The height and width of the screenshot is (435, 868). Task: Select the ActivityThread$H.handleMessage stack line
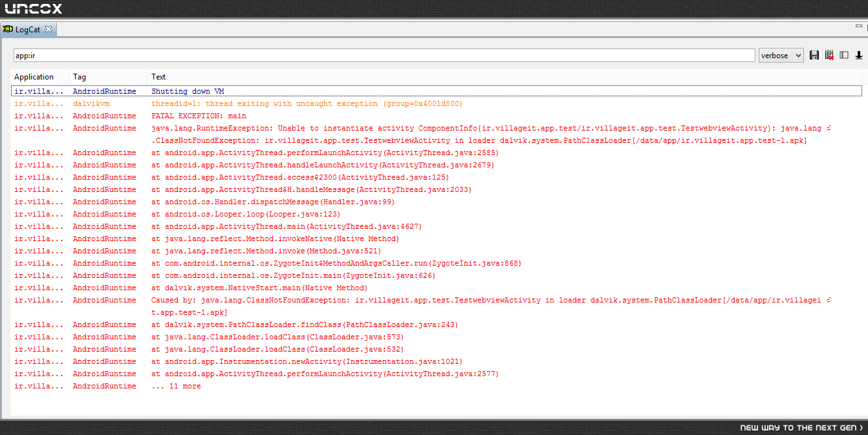pos(437,189)
